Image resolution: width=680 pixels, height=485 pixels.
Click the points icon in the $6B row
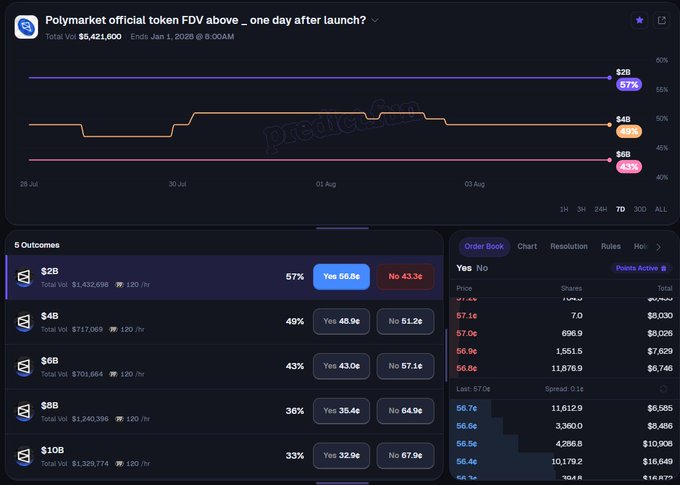click(x=113, y=374)
